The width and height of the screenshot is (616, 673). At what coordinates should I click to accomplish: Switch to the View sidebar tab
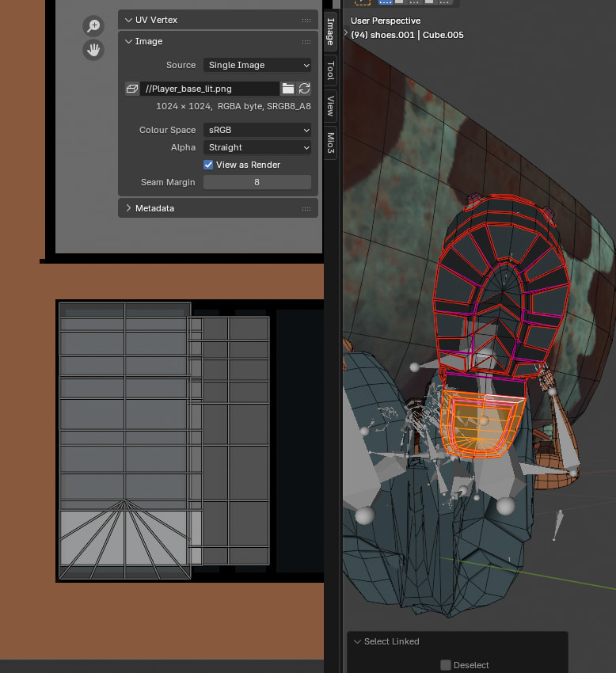pos(330,105)
